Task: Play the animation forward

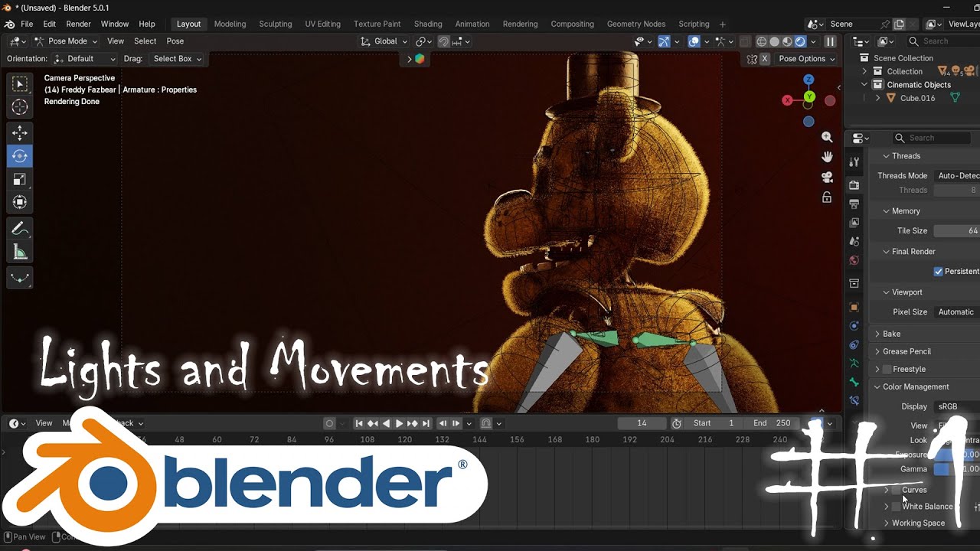Action: point(399,423)
